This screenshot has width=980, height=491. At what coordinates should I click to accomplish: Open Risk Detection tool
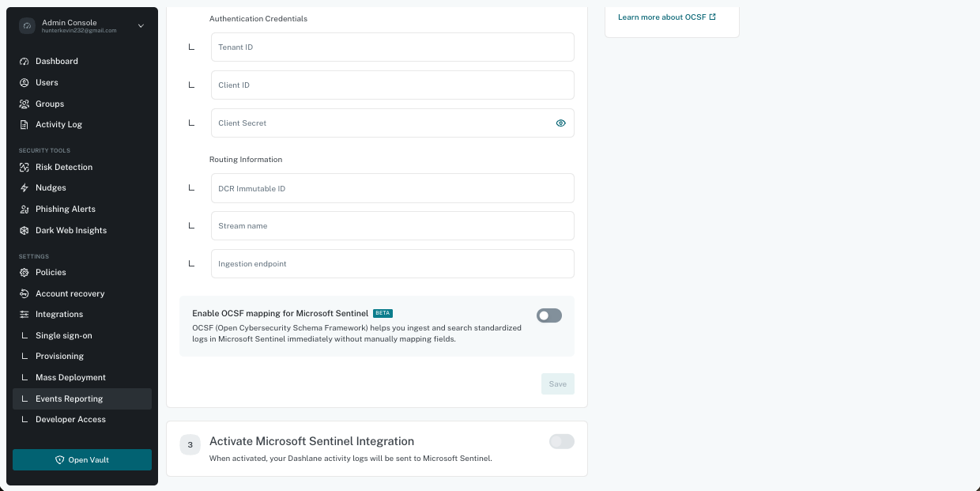click(82, 167)
